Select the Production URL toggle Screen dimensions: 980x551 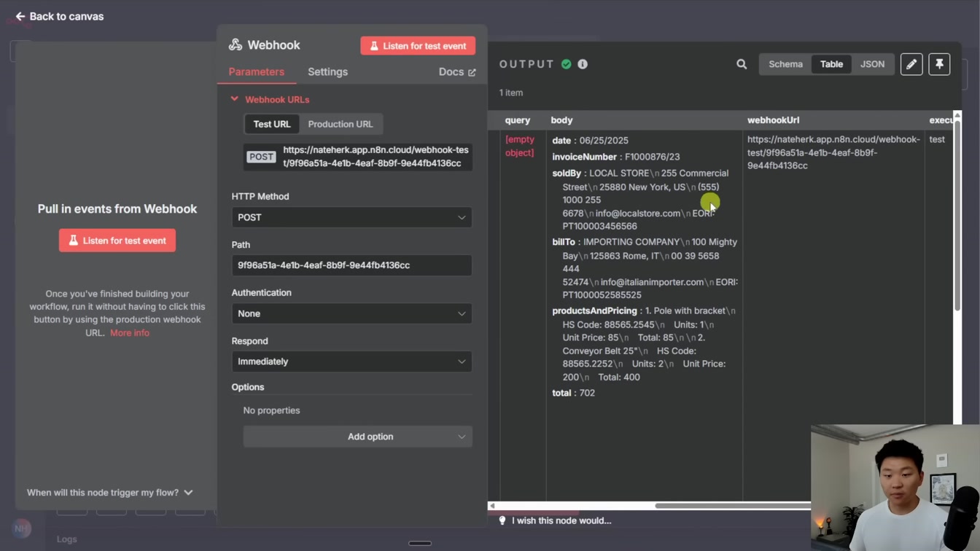pyautogui.click(x=341, y=124)
